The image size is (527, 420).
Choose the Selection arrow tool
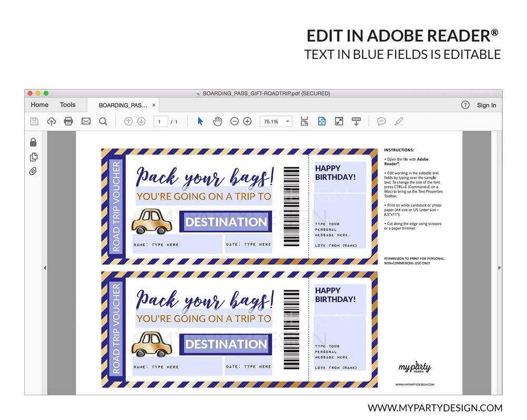click(x=200, y=121)
